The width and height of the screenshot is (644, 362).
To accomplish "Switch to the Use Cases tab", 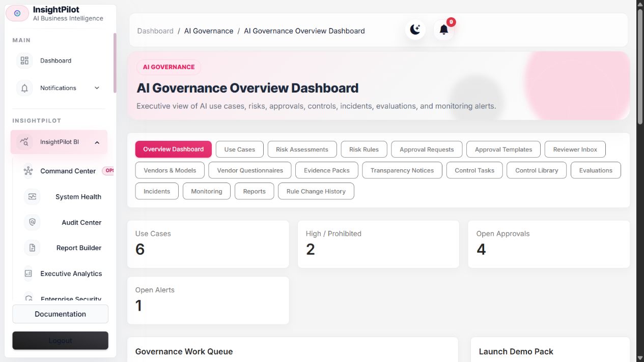I will point(240,149).
